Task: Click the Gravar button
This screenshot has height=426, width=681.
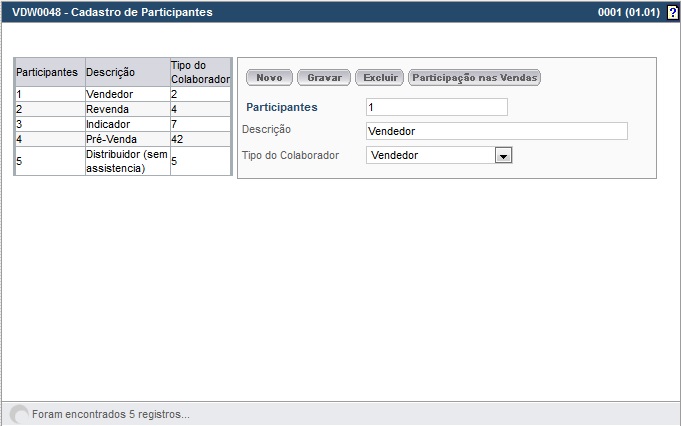Action: click(x=324, y=78)
